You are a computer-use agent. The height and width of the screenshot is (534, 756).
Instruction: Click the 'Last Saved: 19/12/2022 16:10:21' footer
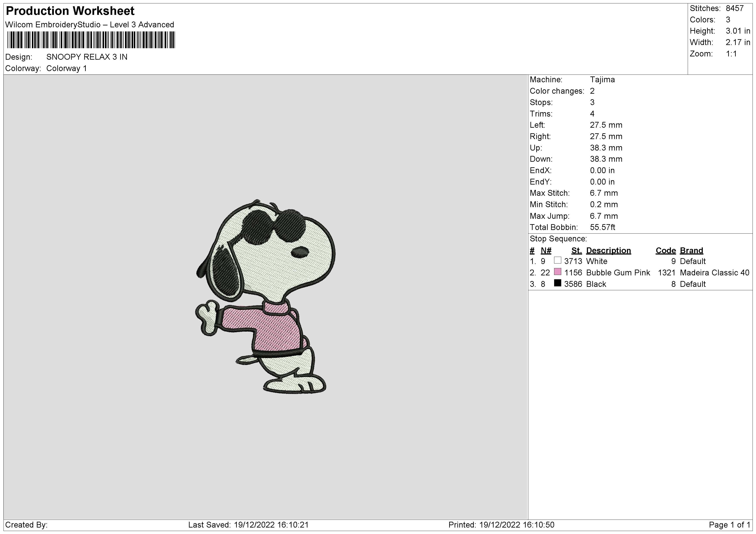(248, 525)
